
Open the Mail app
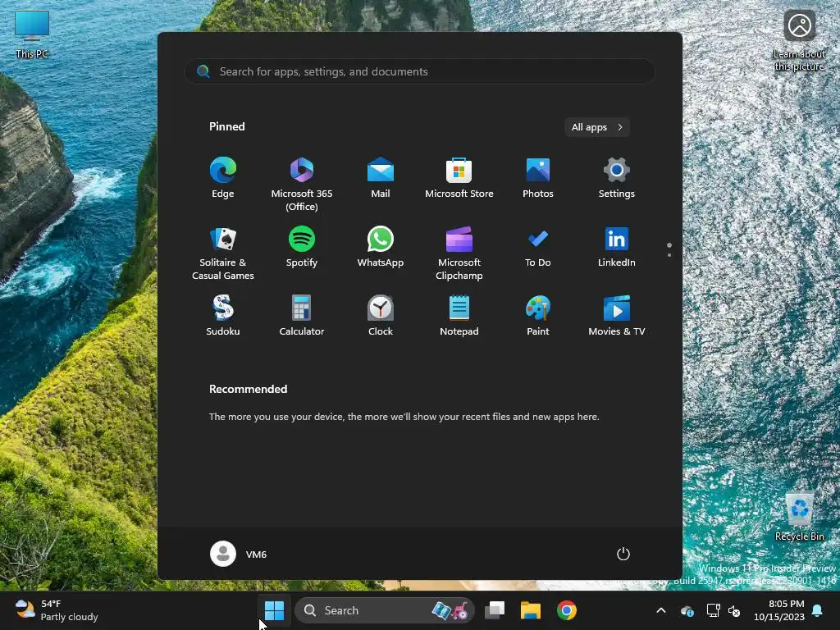381,179
